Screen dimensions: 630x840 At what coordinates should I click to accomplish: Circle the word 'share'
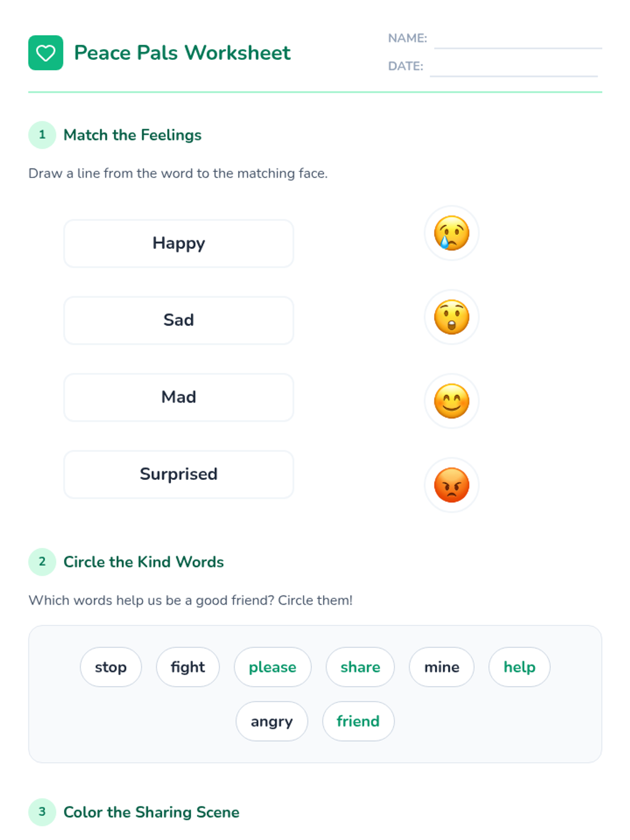pyautogui.click(x=360, y=667)
